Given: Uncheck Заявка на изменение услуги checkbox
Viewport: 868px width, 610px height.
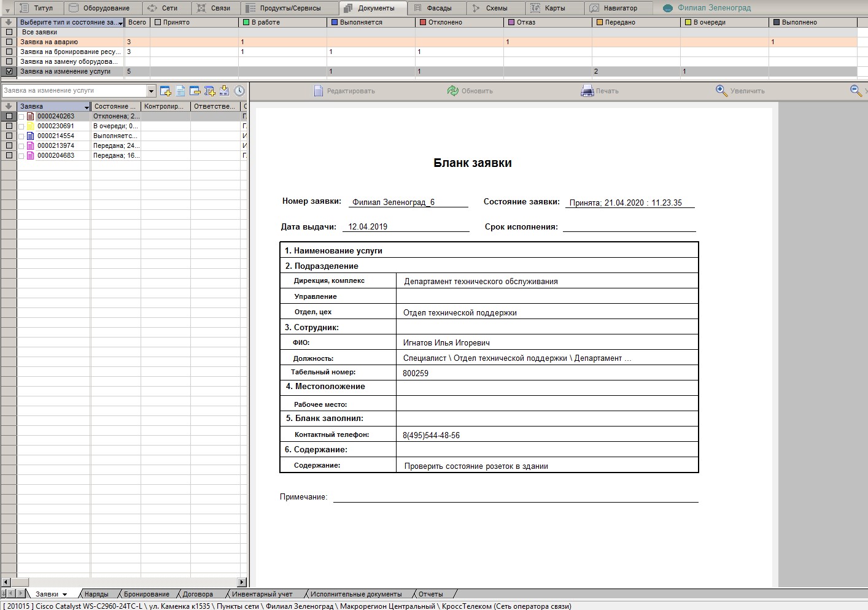Looking at the screenshot, I should click(9, 71).
